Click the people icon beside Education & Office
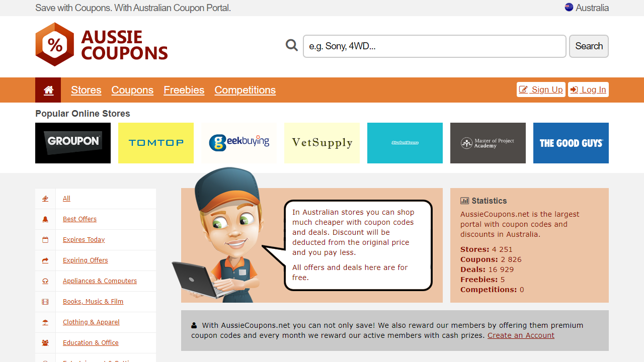The height and width of the screenshot is (362, 644). click(45, 343)
